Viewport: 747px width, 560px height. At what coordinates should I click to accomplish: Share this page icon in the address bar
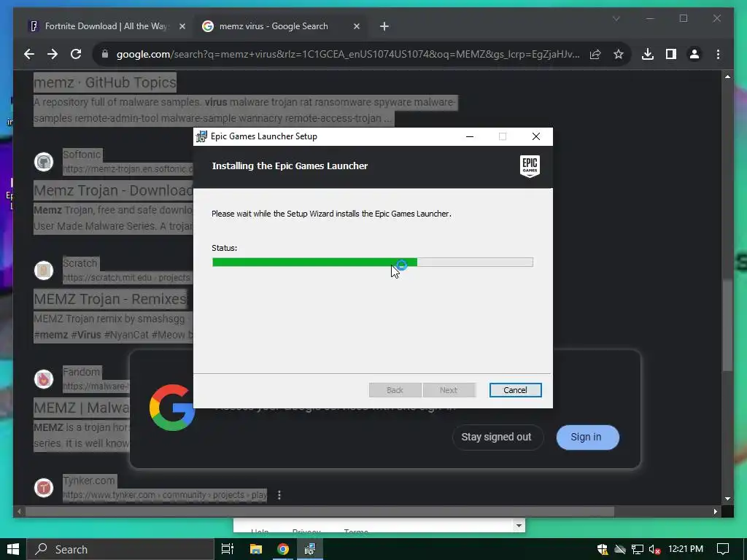[595, 54]
